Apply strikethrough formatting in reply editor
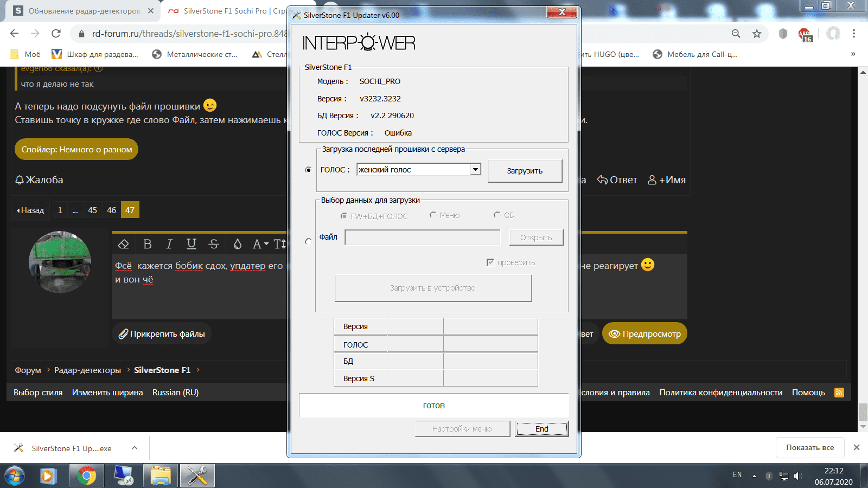This screenshot has height=488, width=868. pyautogui.click(x=214, y=244)
